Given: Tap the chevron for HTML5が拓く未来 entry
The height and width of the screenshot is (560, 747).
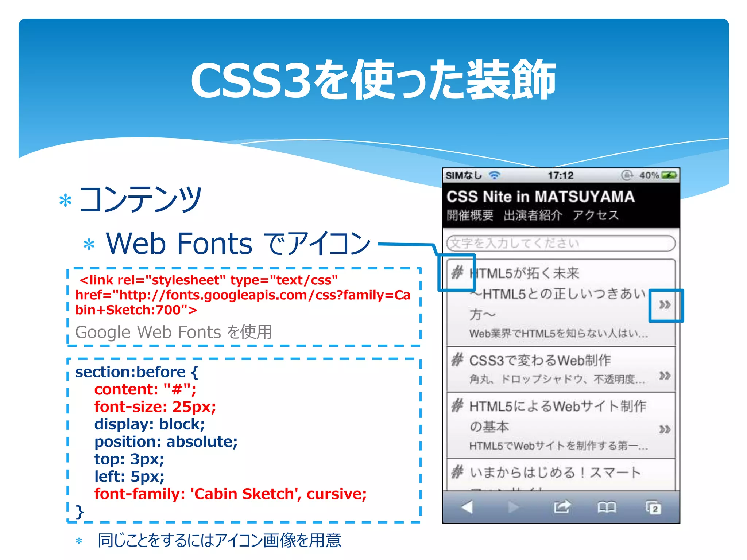Looking at the screenshot, I should coord(665,305).
